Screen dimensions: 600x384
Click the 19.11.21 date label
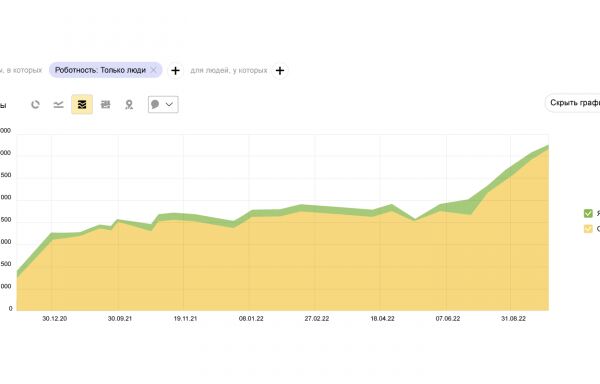185,319
